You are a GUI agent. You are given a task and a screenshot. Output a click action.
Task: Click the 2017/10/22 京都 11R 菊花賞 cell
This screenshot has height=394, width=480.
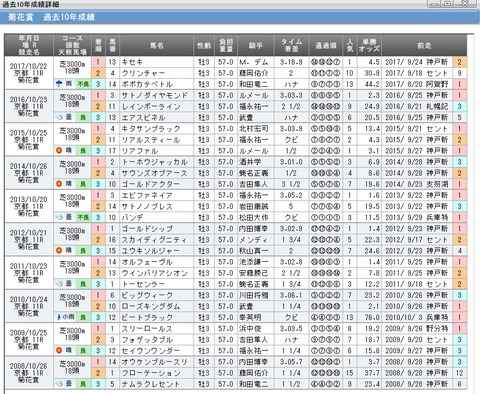click(x=29, y=73)
